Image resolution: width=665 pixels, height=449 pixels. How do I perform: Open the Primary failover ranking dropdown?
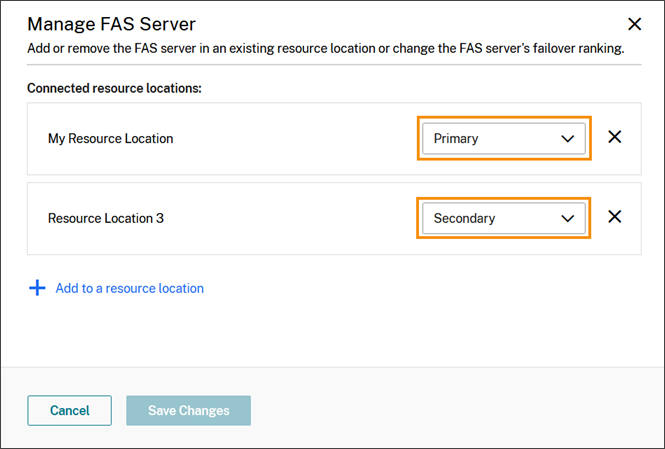tap(503, 139)
